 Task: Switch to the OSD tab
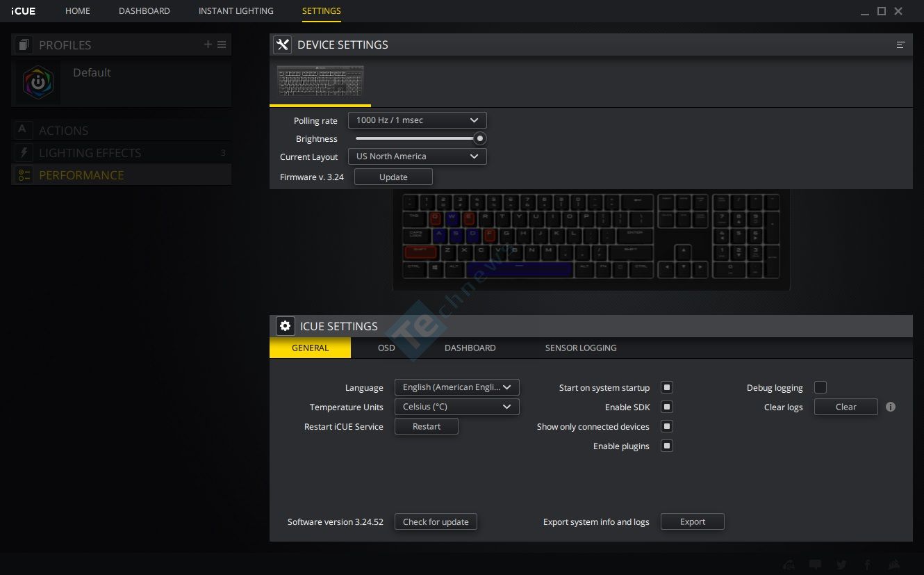pyautogui.click(x=386, y=348)
